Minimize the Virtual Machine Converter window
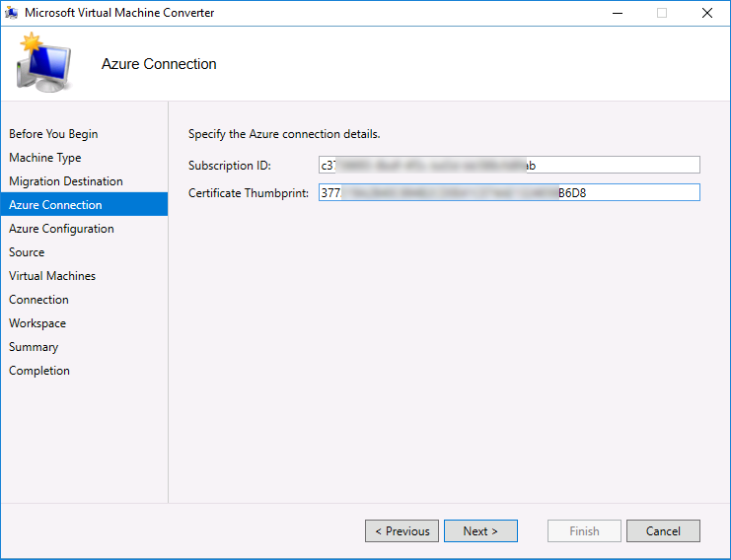Screen dimensions: 731x560 click(618, 13)
